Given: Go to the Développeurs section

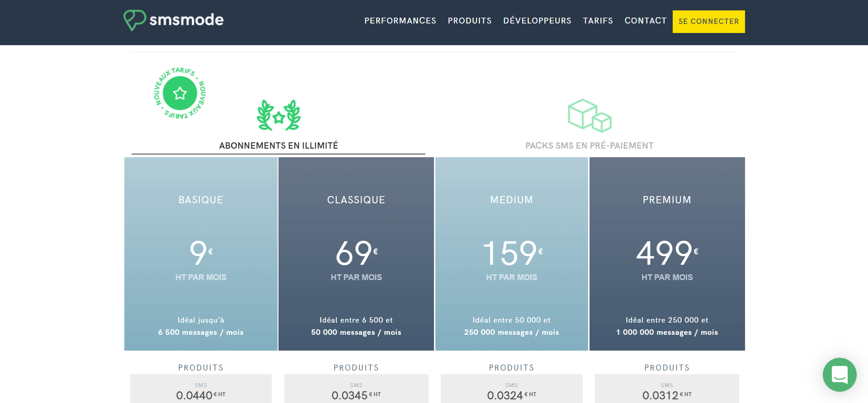Looking at the screenshot, I should [x=537, y=21].
